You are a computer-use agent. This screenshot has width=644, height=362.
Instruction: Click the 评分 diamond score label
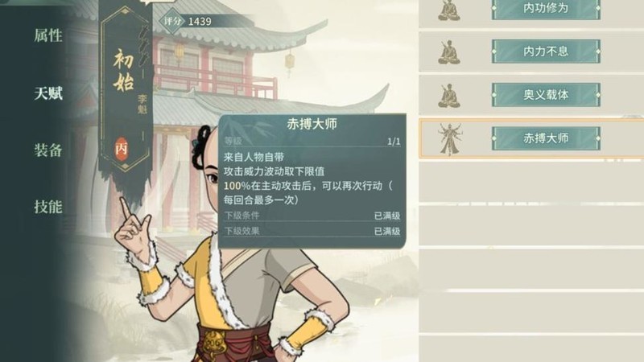pos(172,21)
